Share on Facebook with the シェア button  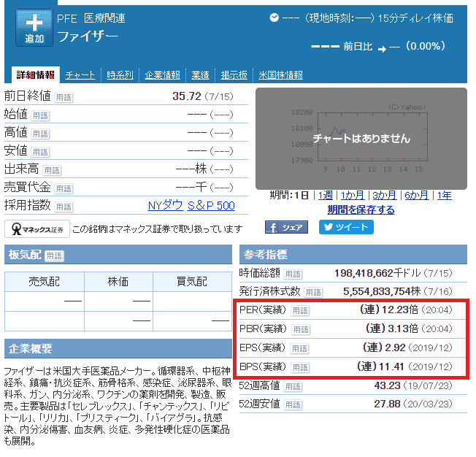pos(287,227)
